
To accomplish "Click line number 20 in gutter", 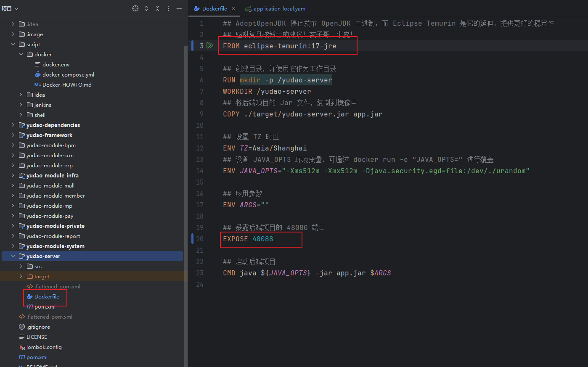I will point(200,239).
